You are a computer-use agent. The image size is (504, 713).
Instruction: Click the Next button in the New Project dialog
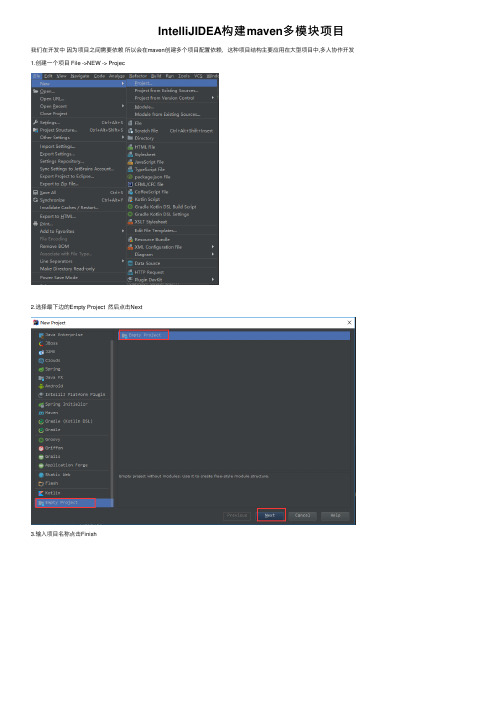click(x=271, y=515)
